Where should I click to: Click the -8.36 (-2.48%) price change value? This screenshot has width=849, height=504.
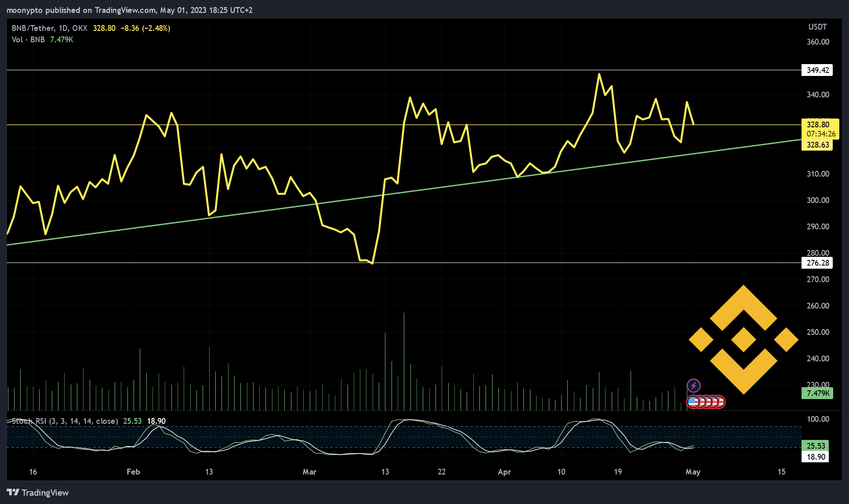[x=145, y=28]
